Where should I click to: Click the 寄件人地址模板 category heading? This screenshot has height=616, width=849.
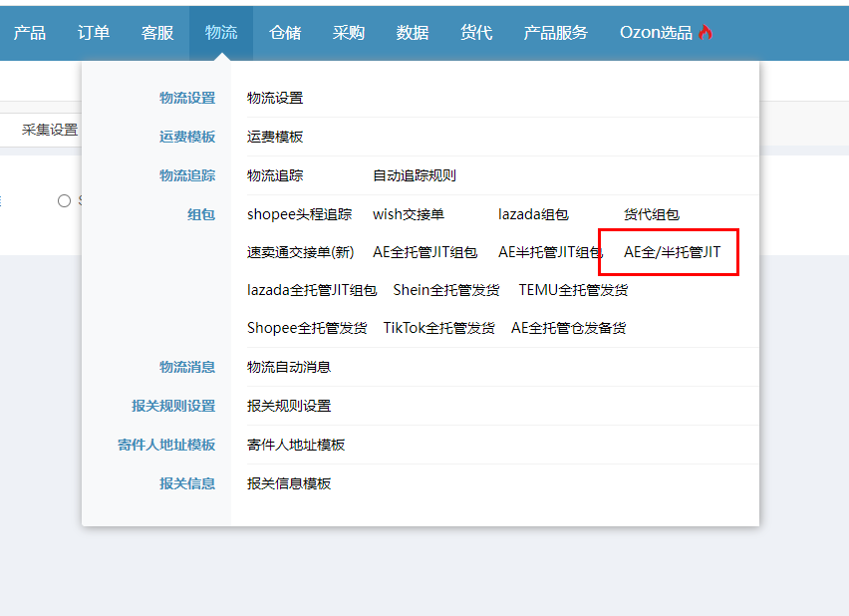pos(166,446)
